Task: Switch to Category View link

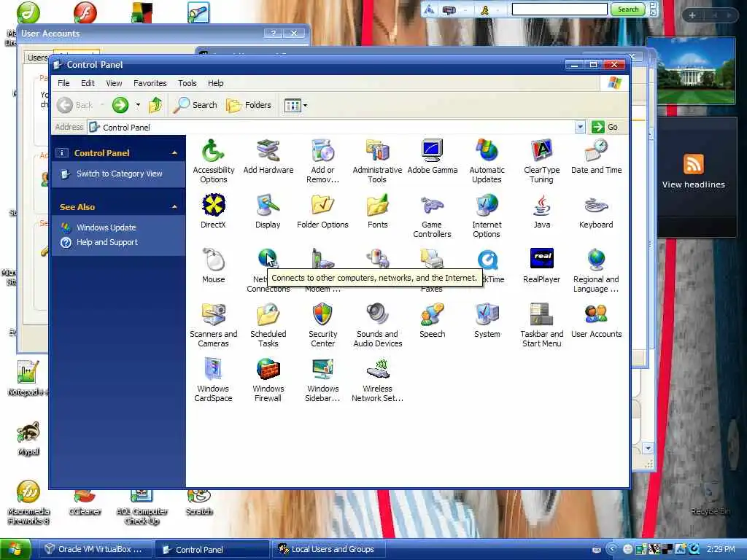Action: [x=119, y=174]
